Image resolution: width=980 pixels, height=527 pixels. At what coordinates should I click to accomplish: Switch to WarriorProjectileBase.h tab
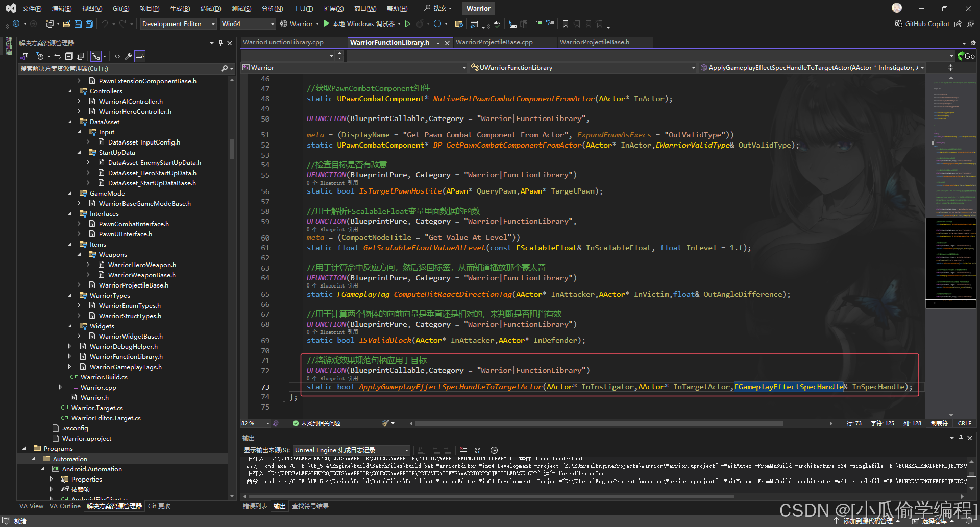click(x=595, y=42)
